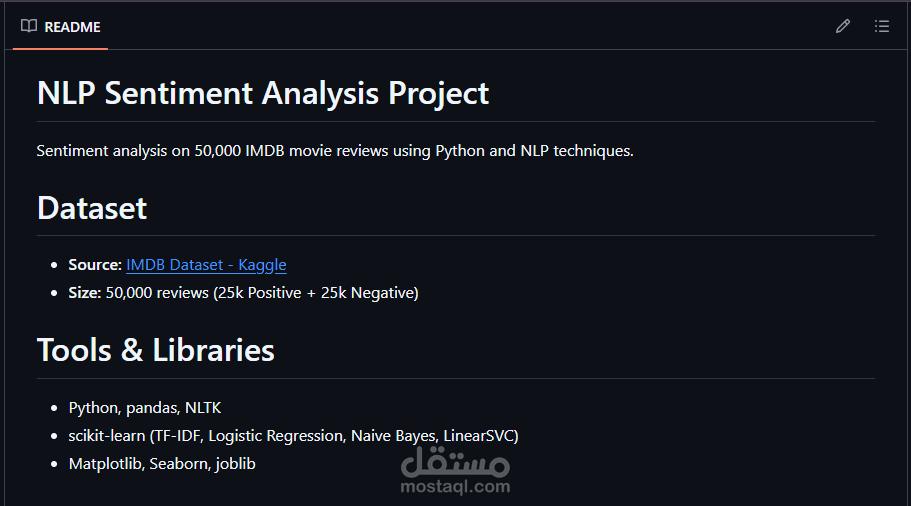Click the bold Size: label
The image size is (911, 506).
85,293
